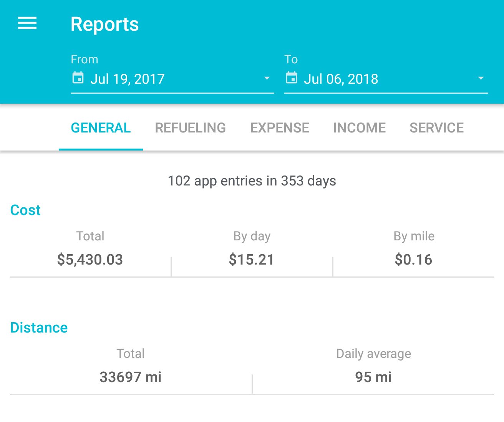Switch to the General tab
The image size is (504, 422).
click(x=101, y=128)
